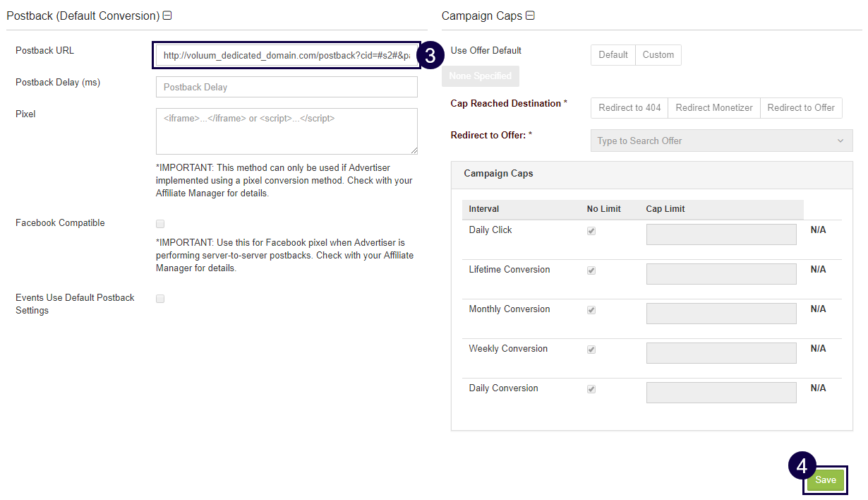Choose Redirect Monetizer destination
Screen dimensions: 868x500
(x=713, y=108)
